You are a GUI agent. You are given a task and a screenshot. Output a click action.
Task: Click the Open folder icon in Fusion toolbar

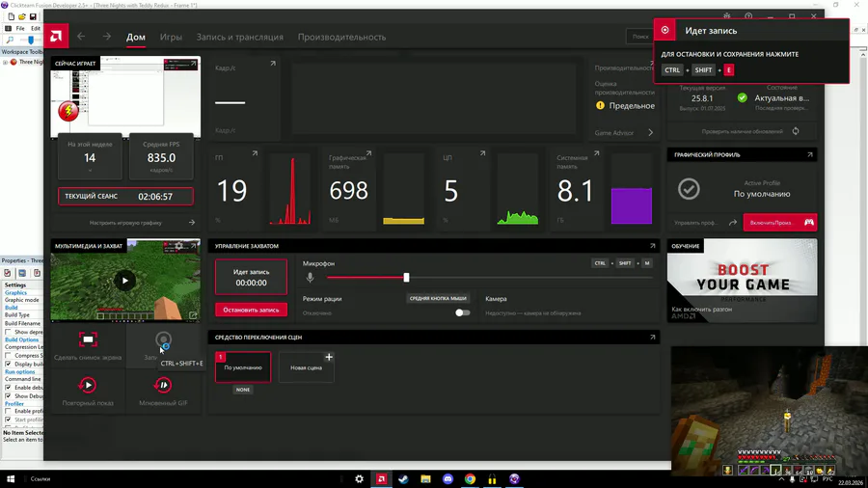(x=22, y=16)
